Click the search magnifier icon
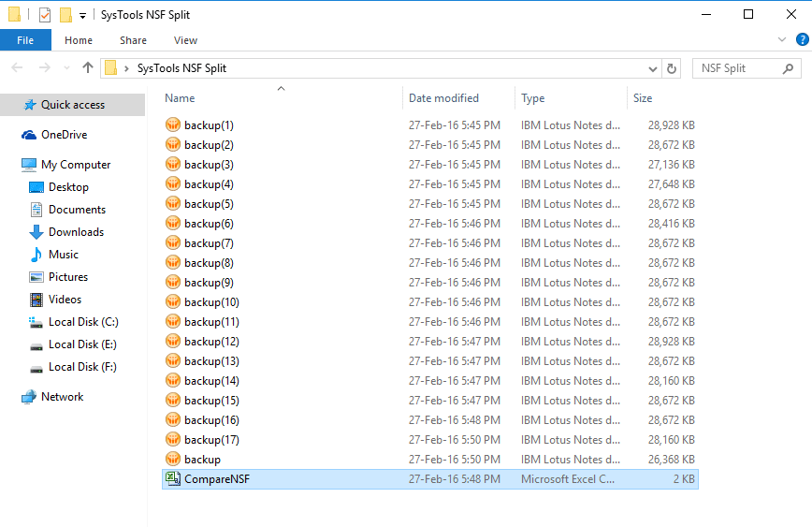 789,68
